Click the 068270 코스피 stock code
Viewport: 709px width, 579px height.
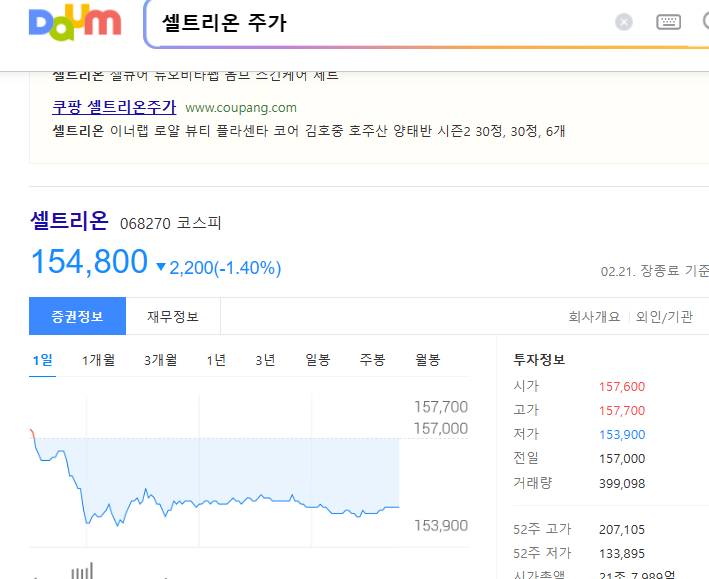(x=170, y=223)
